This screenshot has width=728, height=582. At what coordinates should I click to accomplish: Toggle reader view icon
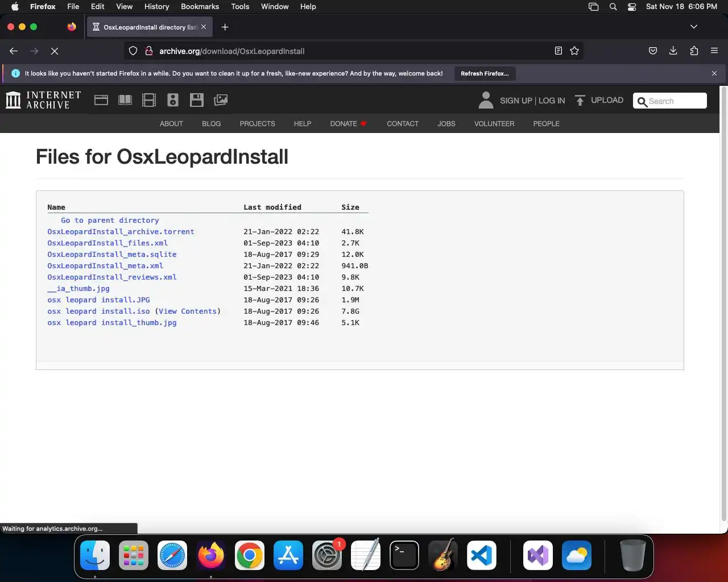[x=559, y=51]
